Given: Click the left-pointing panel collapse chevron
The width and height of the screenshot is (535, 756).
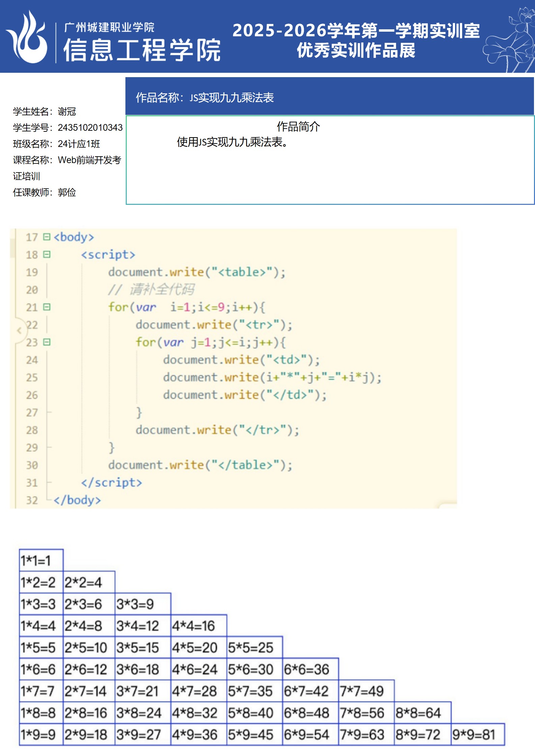Looking at the screenshot, I should point(19,330).
